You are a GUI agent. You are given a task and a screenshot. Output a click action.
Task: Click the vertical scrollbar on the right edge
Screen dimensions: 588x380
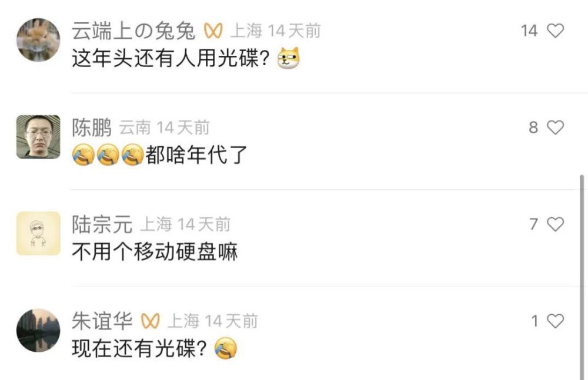582,277
